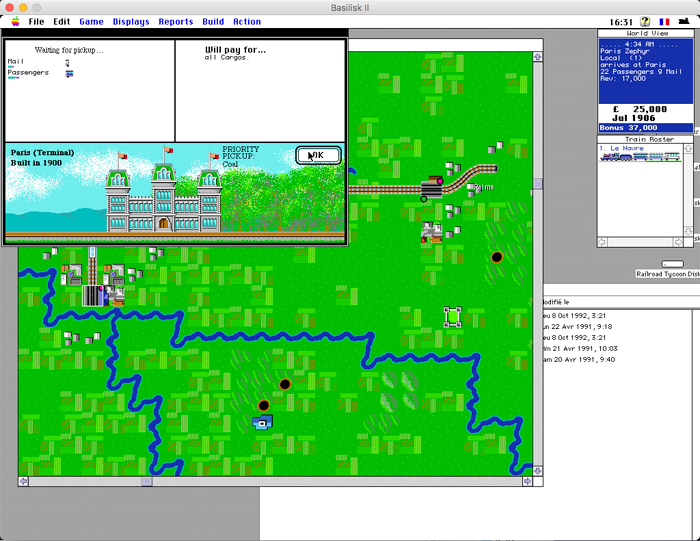The height and width of the screenshot is (541, 700).
Task: Click the Bonus 37,000 bar
Action: click(x=645, y=128)
